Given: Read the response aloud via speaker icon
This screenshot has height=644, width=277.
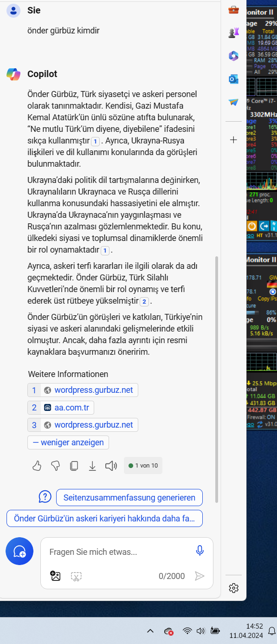Looking at the screenshot, I should pyautogui.click(x=111, y=466).
